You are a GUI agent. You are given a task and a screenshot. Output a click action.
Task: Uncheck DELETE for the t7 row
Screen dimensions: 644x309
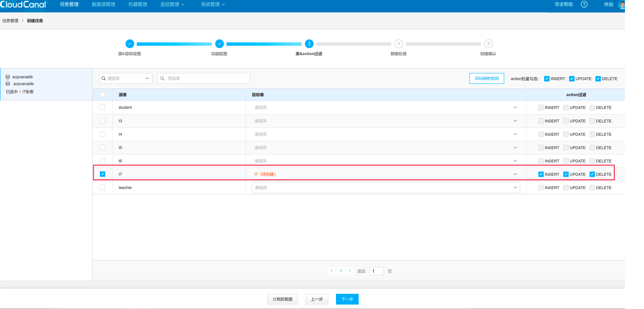(x=592, y=174)
